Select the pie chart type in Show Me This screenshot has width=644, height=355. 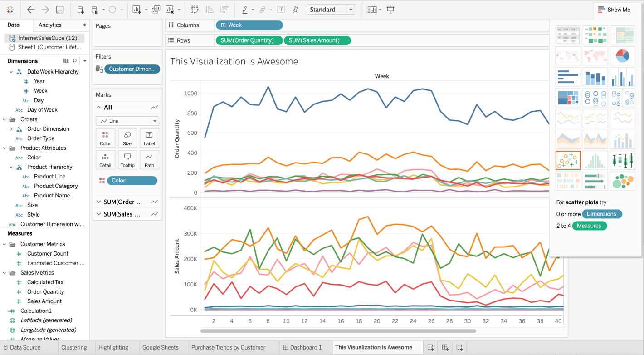(622, 55)
